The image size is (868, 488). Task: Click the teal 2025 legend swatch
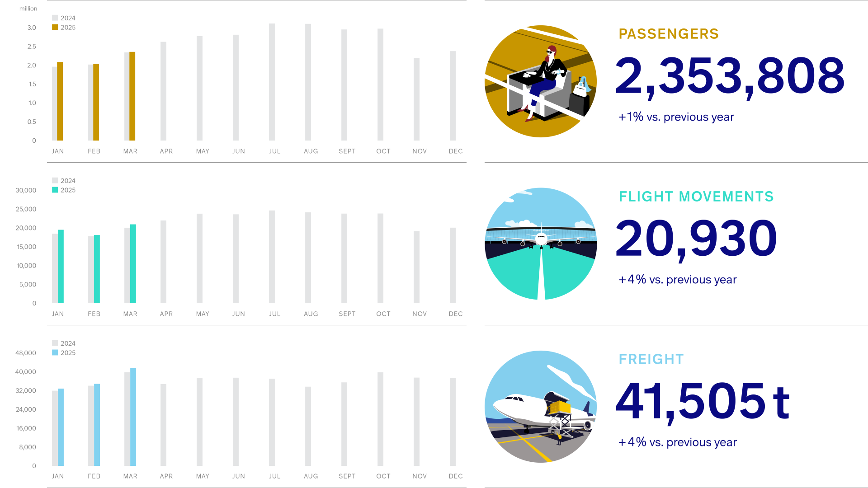(55, 190)
